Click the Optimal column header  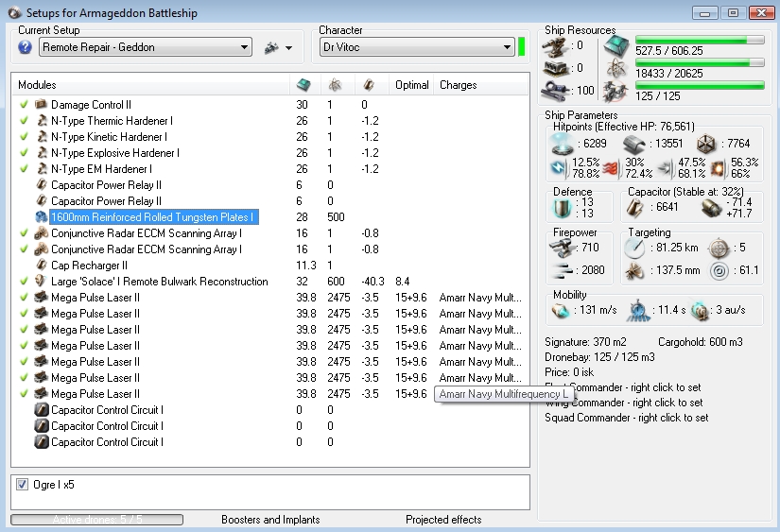click(x=412, y=85)
